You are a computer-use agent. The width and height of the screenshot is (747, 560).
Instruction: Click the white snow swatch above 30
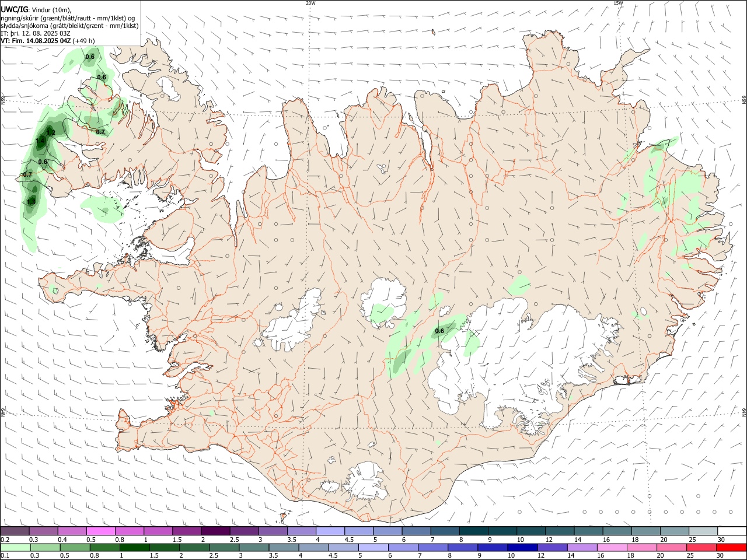(x=732, y=531)
